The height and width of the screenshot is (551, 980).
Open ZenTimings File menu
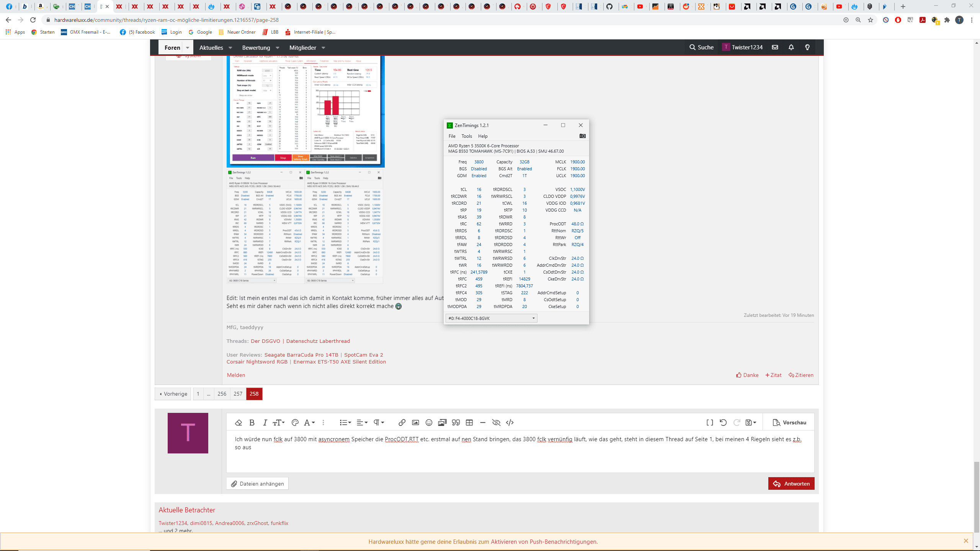[452, 136]
